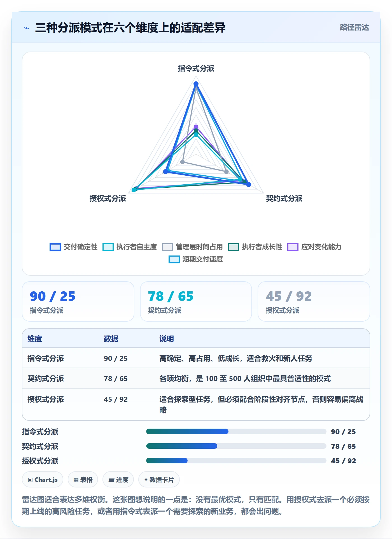Click the footer paragraph starting 雷达图适合表达多维权衡

point(196,505)
